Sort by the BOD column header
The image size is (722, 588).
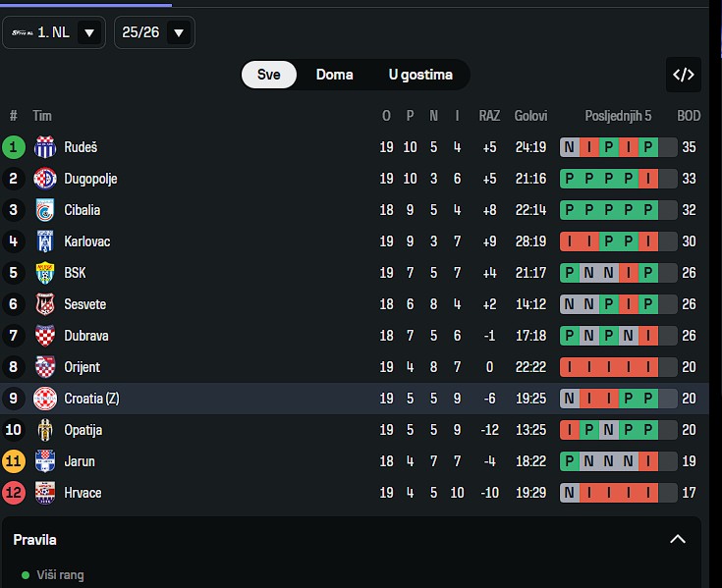pos(689,116)
